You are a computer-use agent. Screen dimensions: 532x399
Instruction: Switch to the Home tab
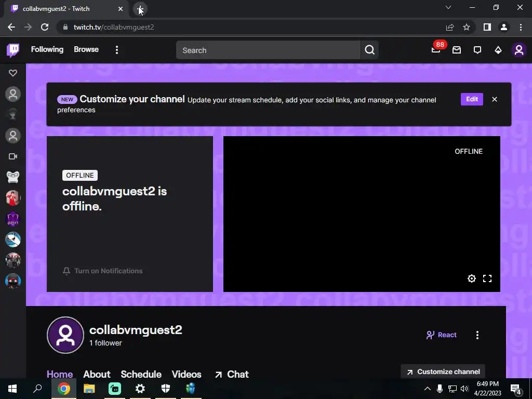point(60,374)
